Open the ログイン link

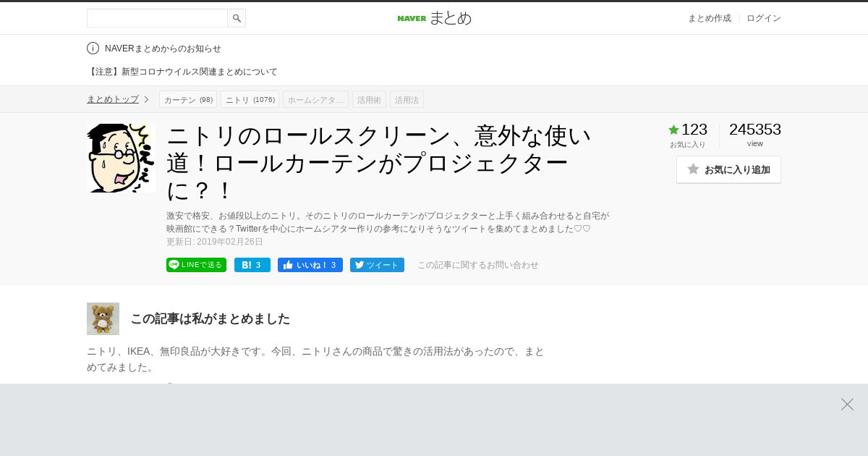763,18
